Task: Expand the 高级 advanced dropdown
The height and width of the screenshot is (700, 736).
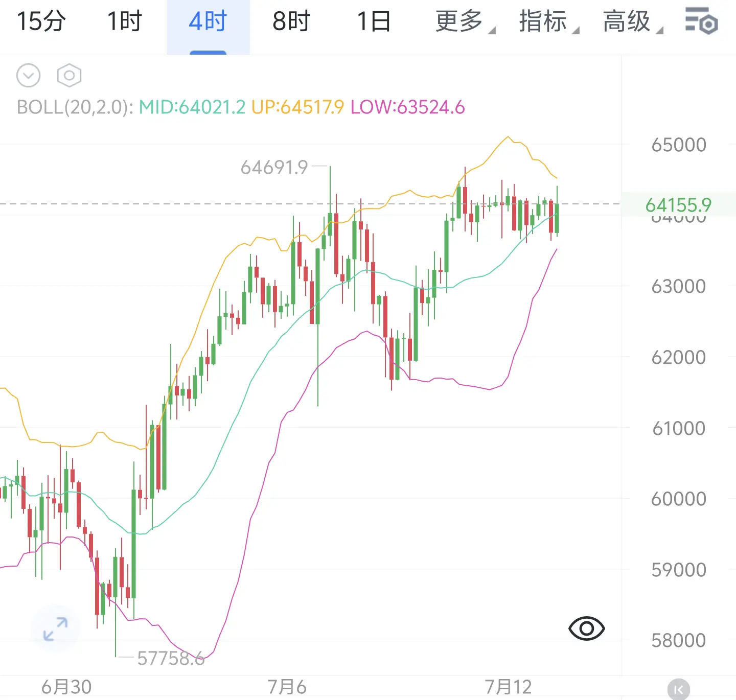Action: [x=633, y=22]
